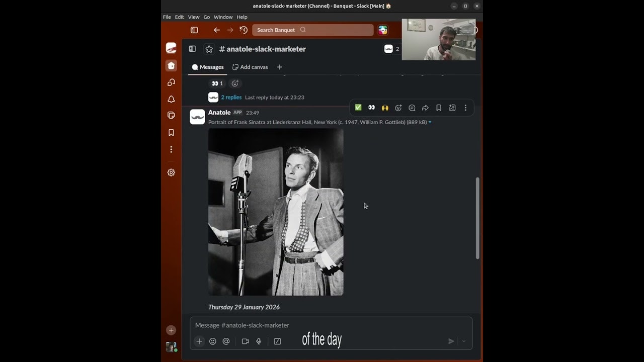Open the Window menu

(x=223, y=17)
